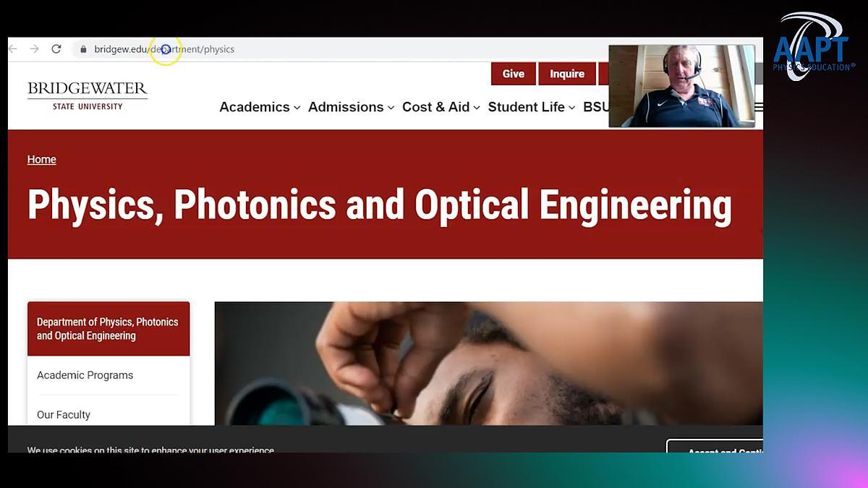Click the Inquire button
Screen dimensions: 868x488
(567, 74)
